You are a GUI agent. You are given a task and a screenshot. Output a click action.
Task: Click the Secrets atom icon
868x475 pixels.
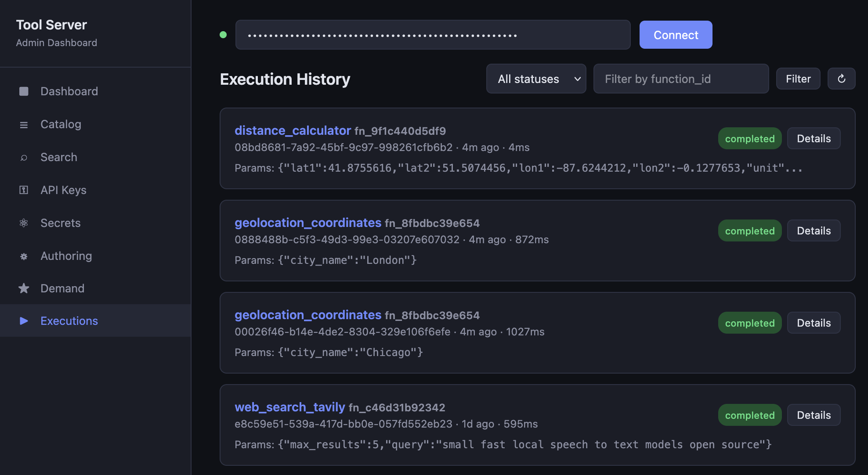click(x=24, y=223)
